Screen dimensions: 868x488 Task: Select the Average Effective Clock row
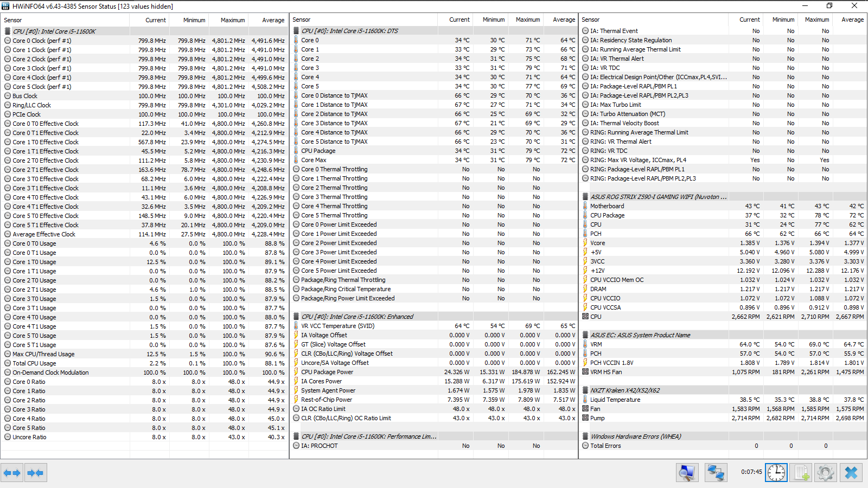click(x=144, y=234)
